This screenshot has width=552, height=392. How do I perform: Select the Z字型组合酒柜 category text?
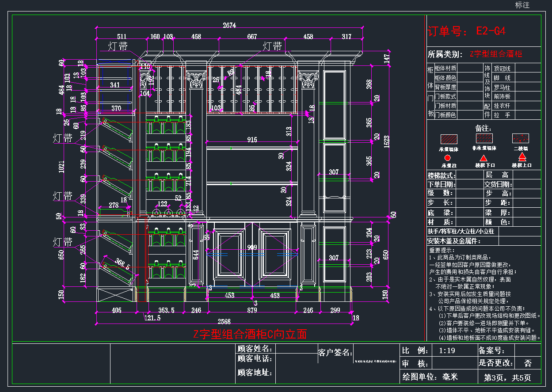click(x=496, y=54)
